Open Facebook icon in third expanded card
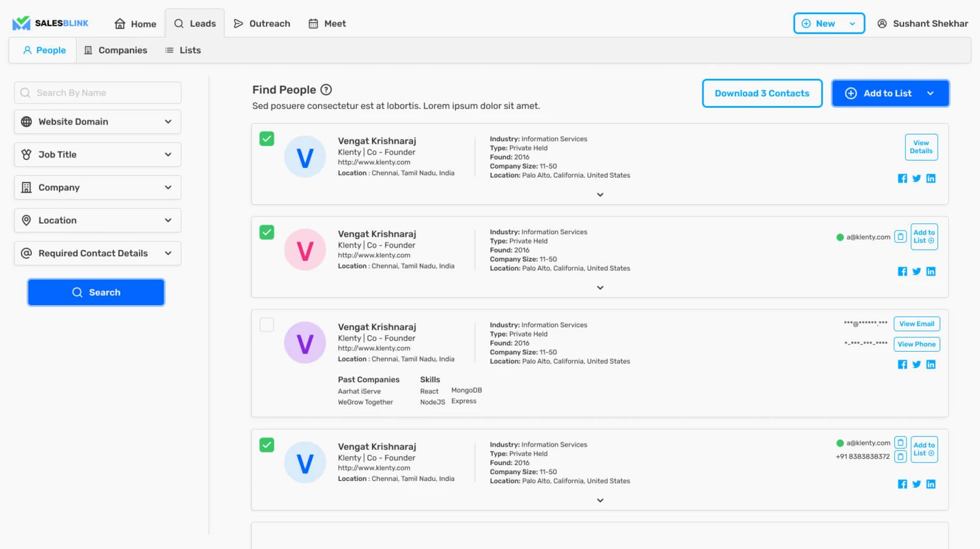 pyautogui.click(x=902, y=365)
